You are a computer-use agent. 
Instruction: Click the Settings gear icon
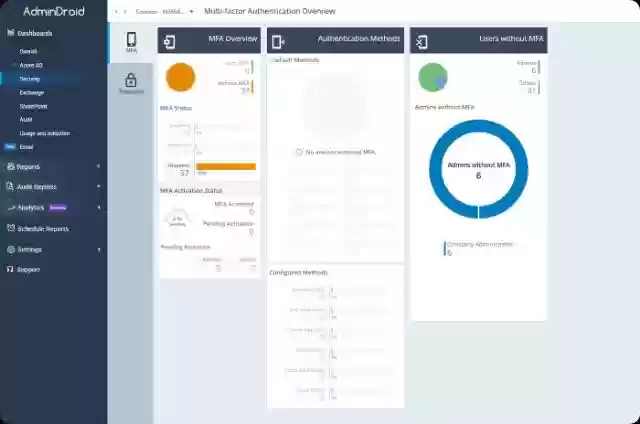[x=11, y=249]
